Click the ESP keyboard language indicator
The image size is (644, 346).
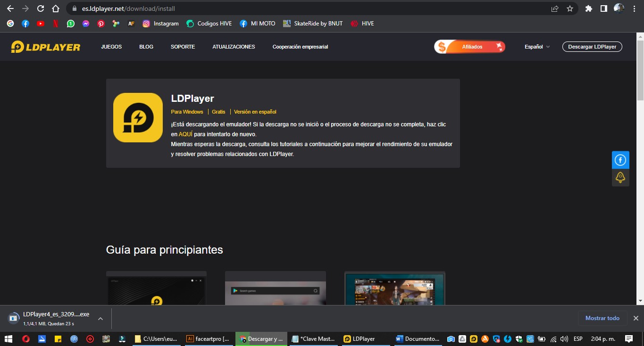click(x=578, y=338)
